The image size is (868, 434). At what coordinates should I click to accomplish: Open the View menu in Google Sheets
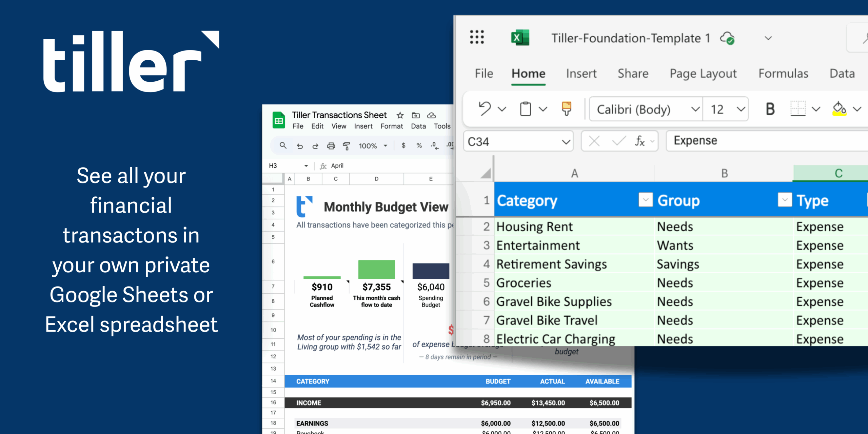339,126
